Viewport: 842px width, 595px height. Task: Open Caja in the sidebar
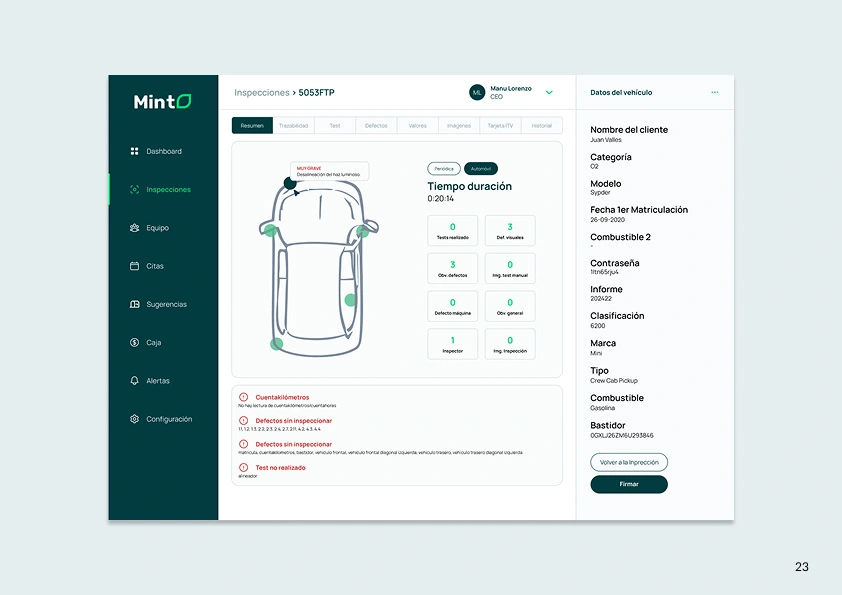tap(154, 343)
